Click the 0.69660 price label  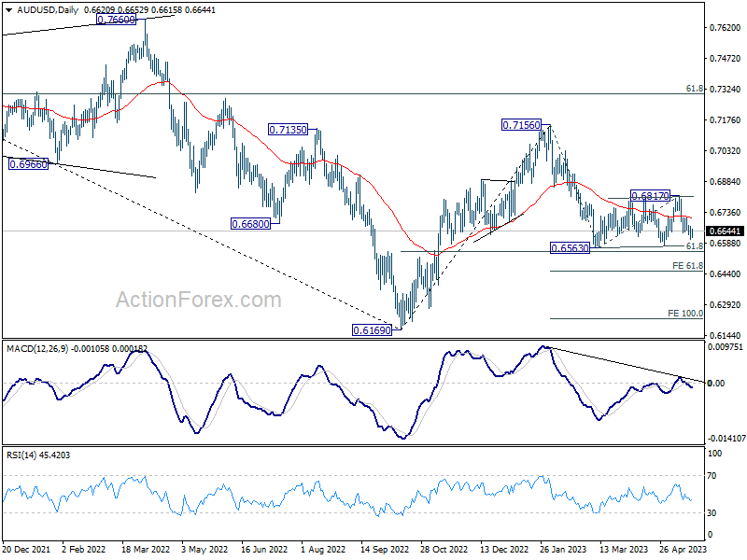pyautogui.click(x=29, y=164)
